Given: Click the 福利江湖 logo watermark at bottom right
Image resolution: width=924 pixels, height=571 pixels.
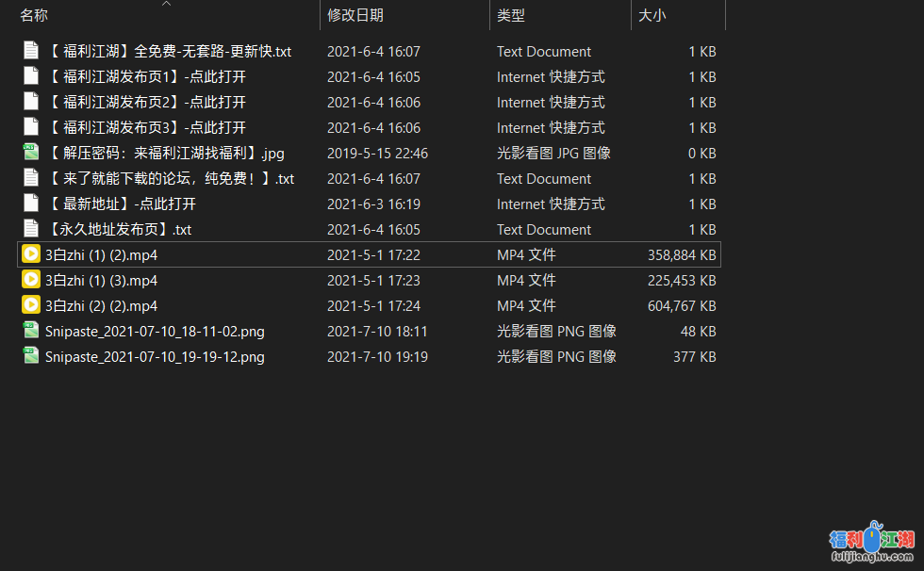Looking at the screenshot, I should click(872, 544).
